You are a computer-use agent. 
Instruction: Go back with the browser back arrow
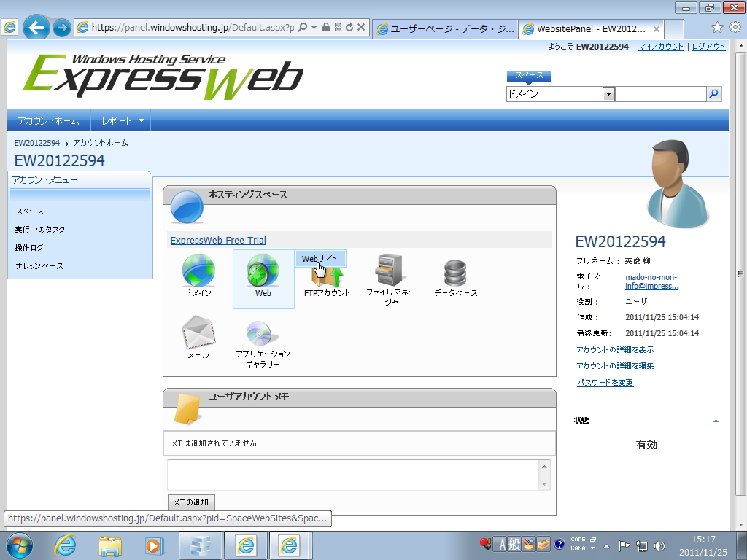pyautogui.click(x=36, y=28)
